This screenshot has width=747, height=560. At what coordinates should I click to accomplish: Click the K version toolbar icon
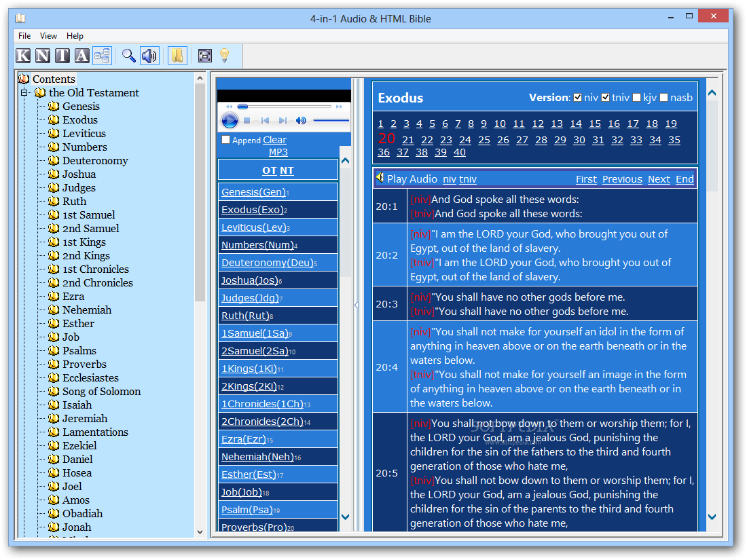[23, 56]
